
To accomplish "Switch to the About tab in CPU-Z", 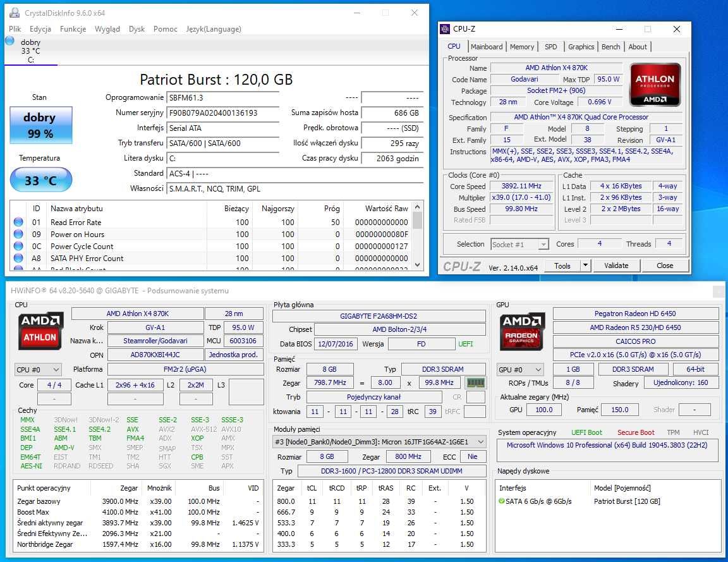I will (638, 46).
